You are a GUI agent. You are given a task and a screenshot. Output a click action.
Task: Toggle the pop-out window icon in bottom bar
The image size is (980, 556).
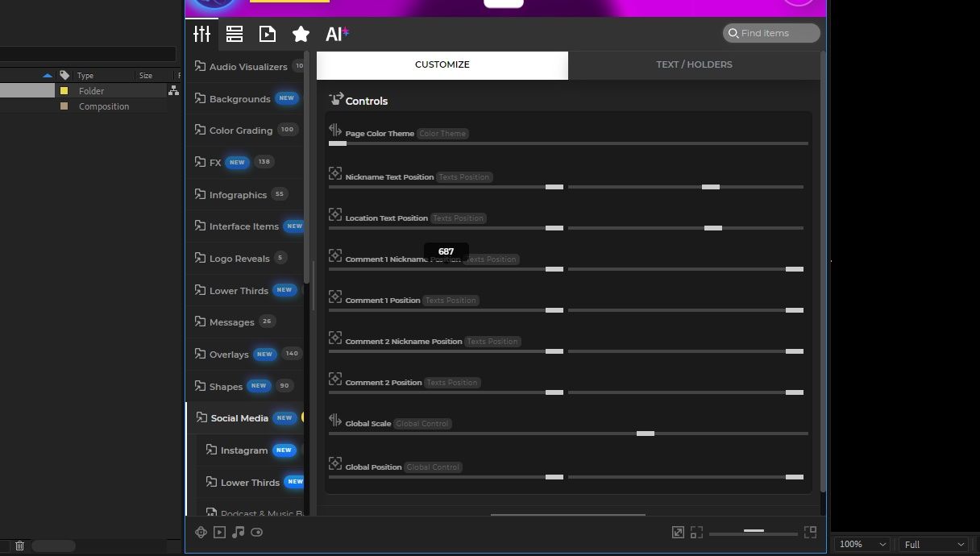678,532
